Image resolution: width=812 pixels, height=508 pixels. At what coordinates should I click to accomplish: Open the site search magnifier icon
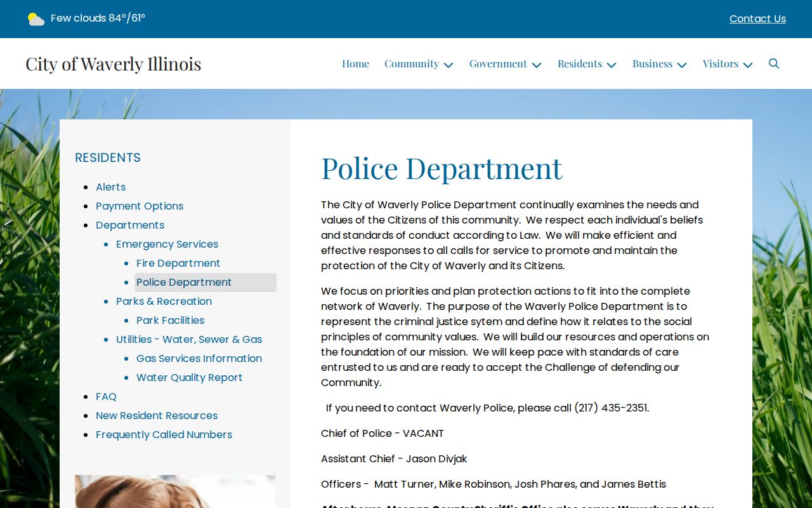(x=774, y=63)
